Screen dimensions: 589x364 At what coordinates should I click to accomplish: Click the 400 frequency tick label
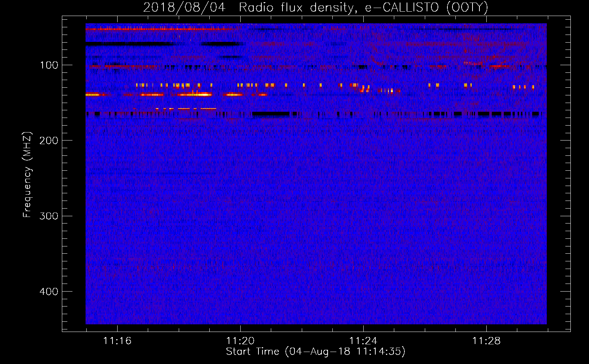pos(49,292)
